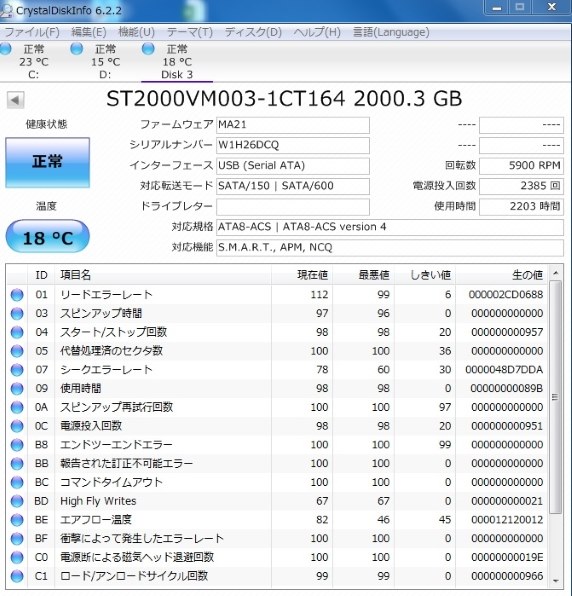Select raw value 0000048D7DDA
Screen dimensions: 572x596
504,369
